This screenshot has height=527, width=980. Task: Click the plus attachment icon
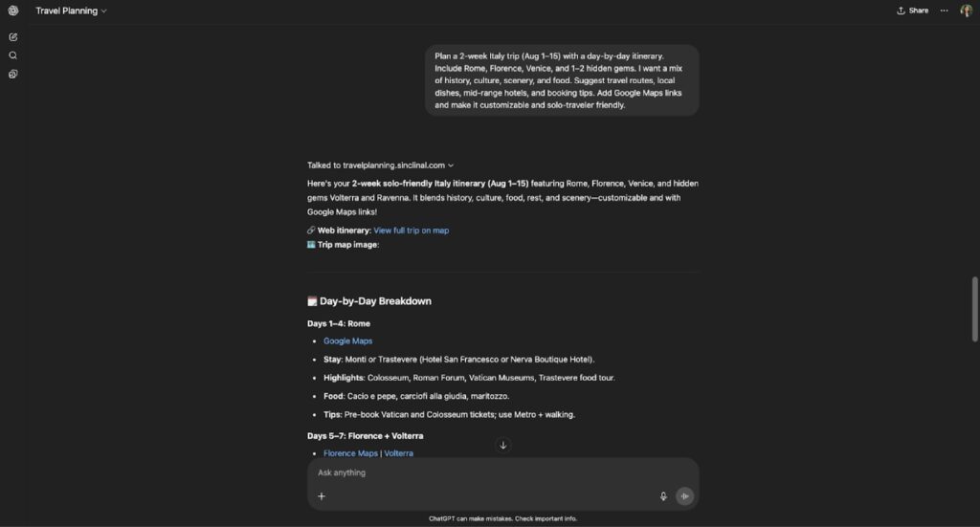[322, 496]
